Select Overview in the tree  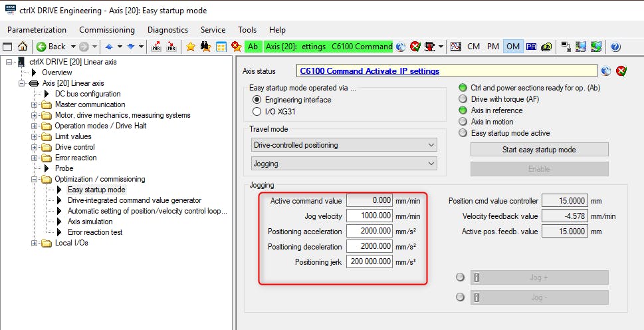tap(57, 73)
